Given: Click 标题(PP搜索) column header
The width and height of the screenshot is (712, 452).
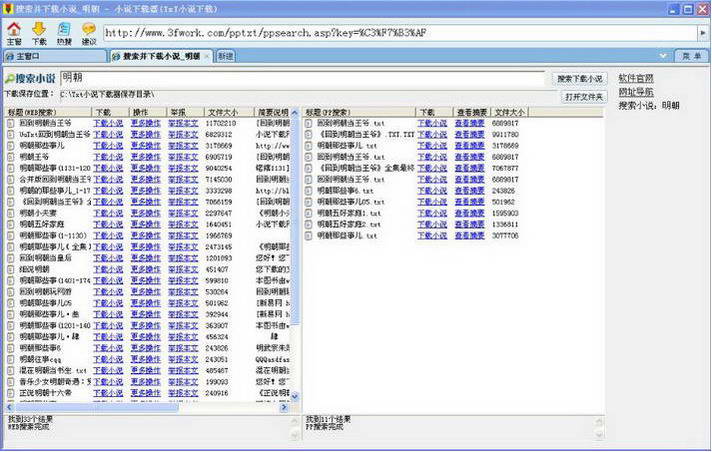Looking at the screenshot, I should (x=359, y=112).
